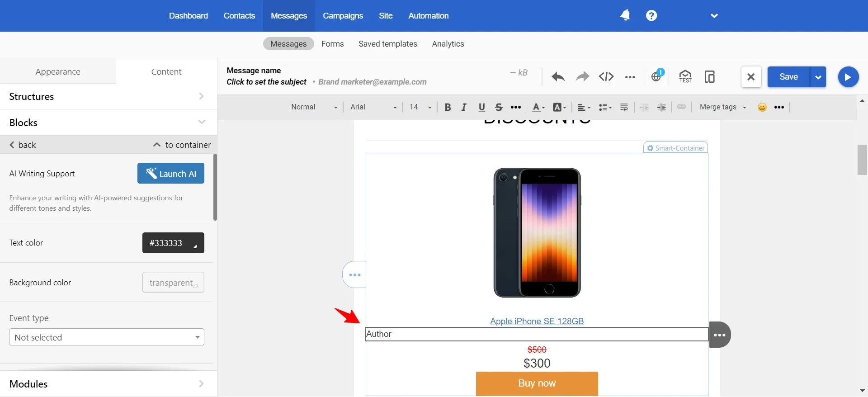Open the dark block options dots beside Author
868x397 pixels.
720,335
